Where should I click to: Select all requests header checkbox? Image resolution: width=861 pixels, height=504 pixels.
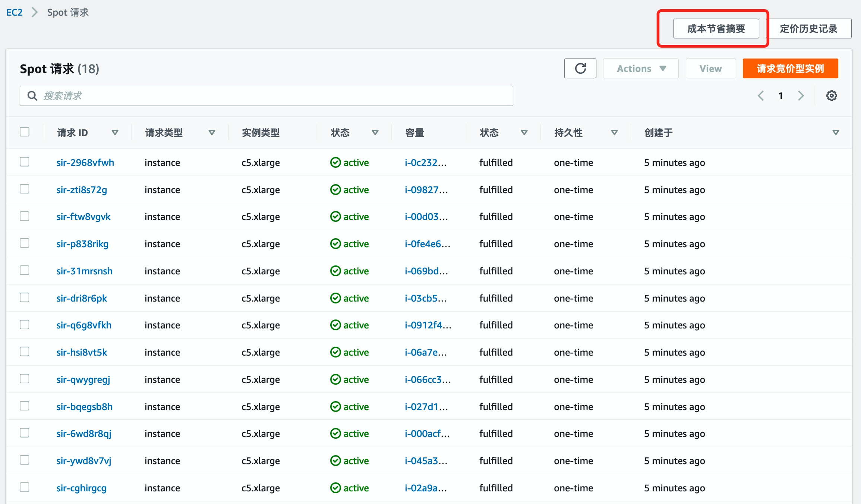tap(25, 132)
